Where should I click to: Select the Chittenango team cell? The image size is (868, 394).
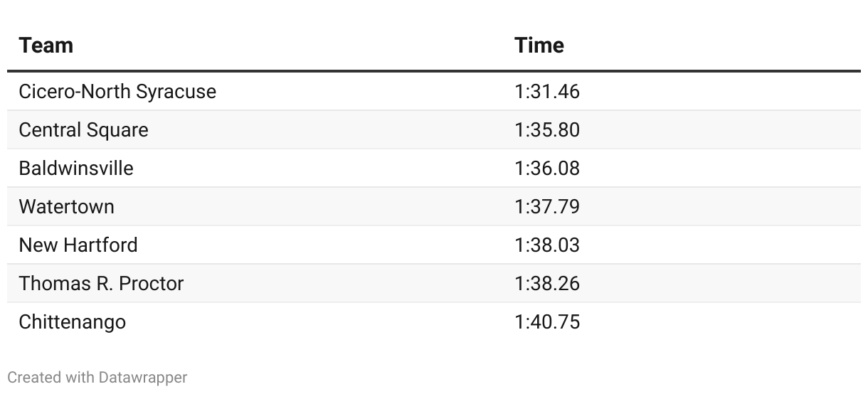click(x=72, y=322)
